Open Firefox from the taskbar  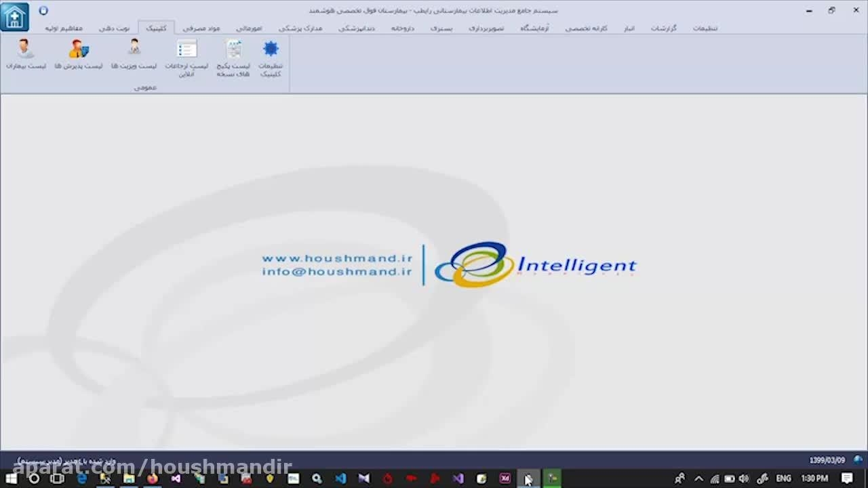(x=152, y=479)
